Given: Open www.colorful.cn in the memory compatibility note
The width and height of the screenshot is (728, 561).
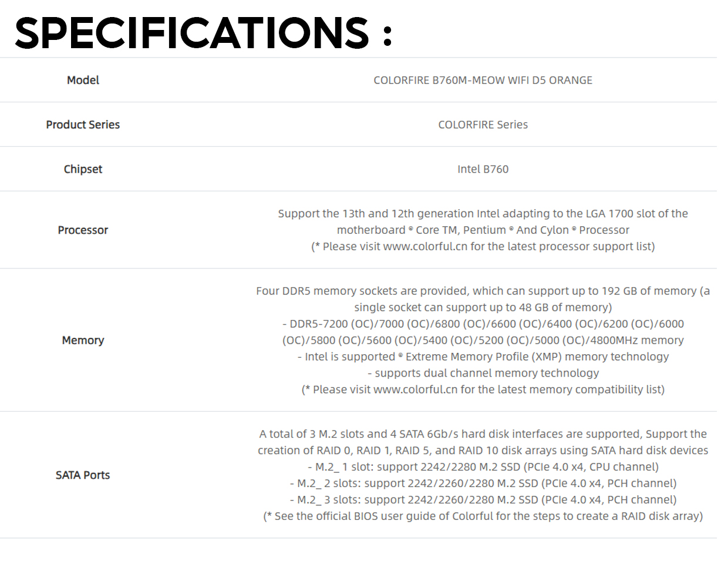Looking at the screenshot, I should pos(415,389).
